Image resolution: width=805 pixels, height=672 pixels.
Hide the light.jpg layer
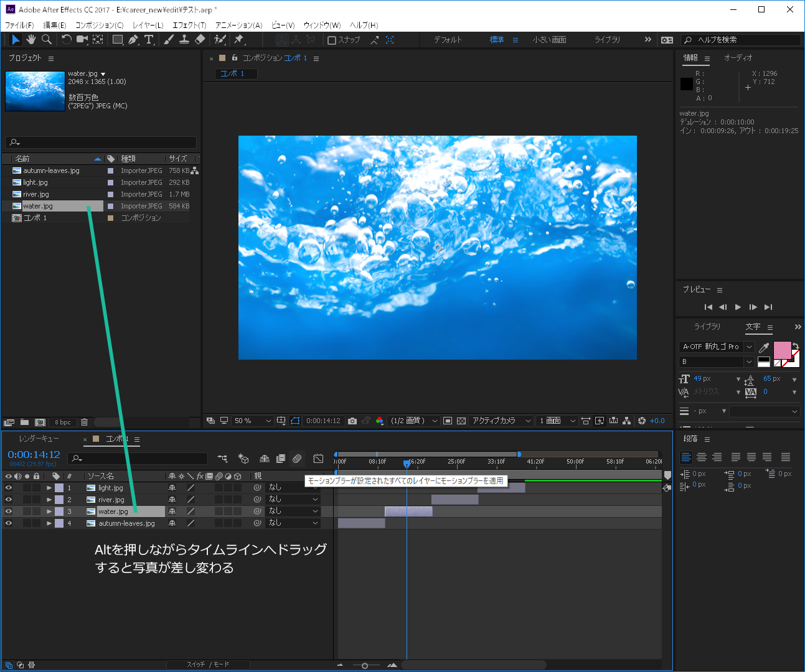point(9,488)
